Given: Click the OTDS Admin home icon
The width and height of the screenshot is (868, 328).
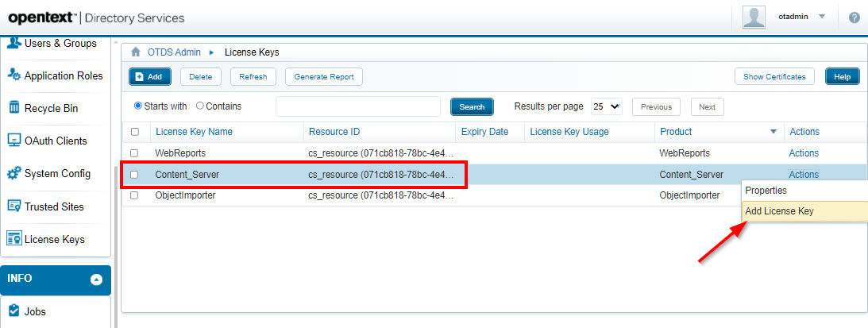Looking at the screenshot, I should [x=137, y=52].
